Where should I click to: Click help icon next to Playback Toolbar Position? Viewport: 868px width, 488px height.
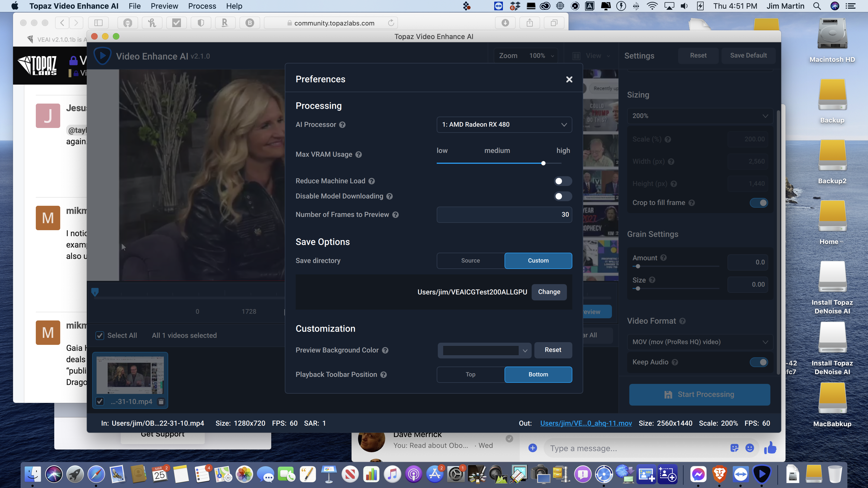click(x=384, y=374)
